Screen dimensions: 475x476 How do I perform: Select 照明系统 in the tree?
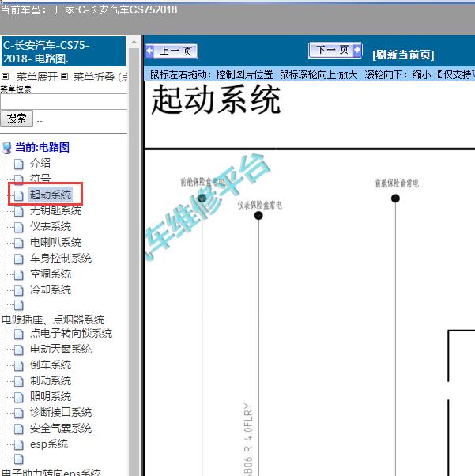[51, 396]
